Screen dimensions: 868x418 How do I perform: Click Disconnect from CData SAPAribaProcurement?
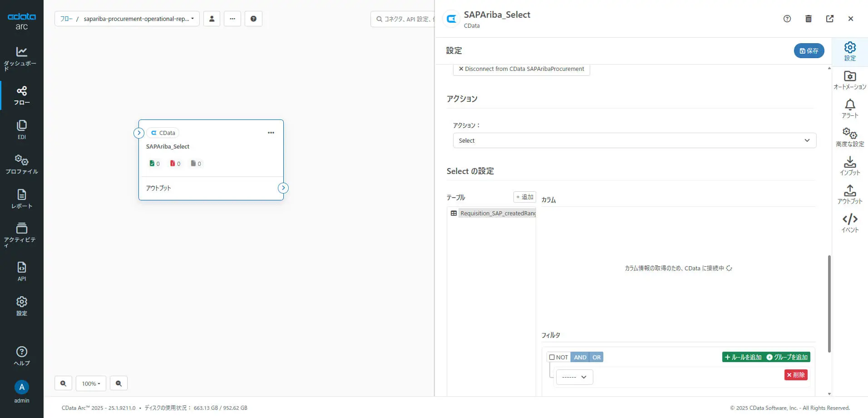point(521,69)
